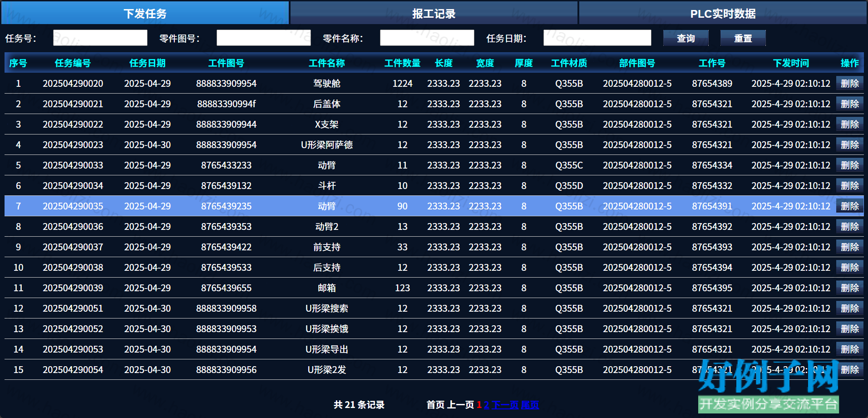Delete the U形梁挨饿 task row

click(850, 328)
